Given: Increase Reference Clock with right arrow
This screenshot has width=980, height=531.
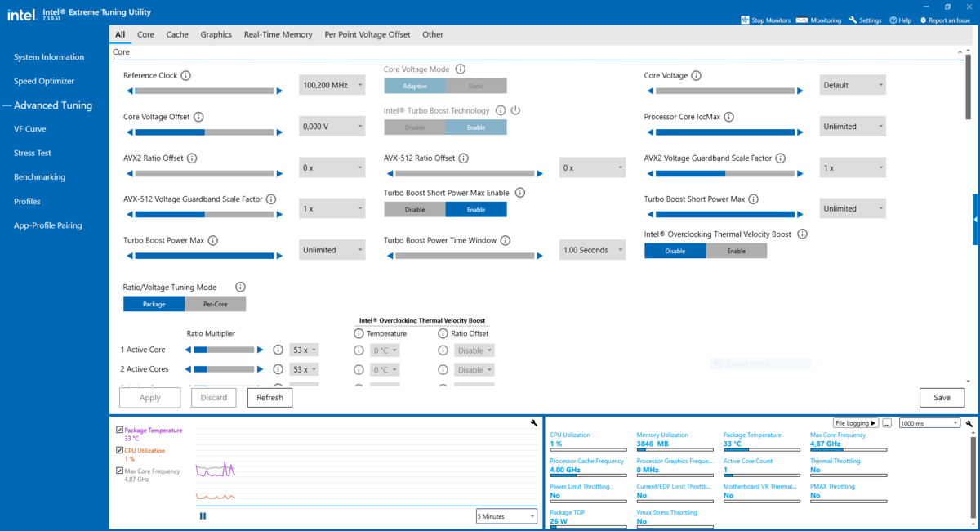Looking at the screenshot, I should 279,91.
